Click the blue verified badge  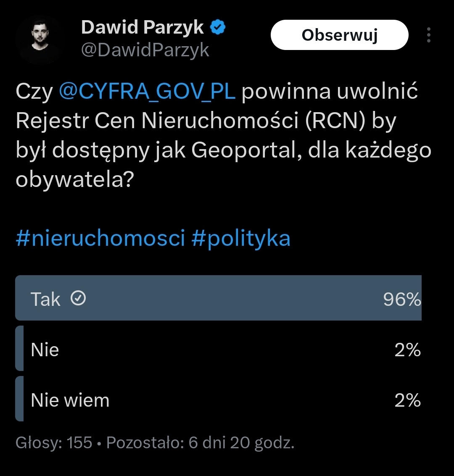click(218, 28)
